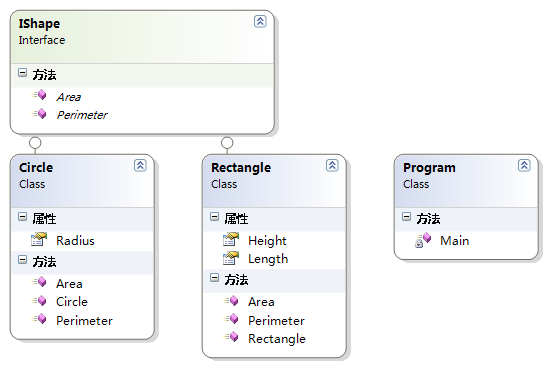Click the Radius property icon in Circle
The image size is (547, 366).
click(x=39, y=239)
